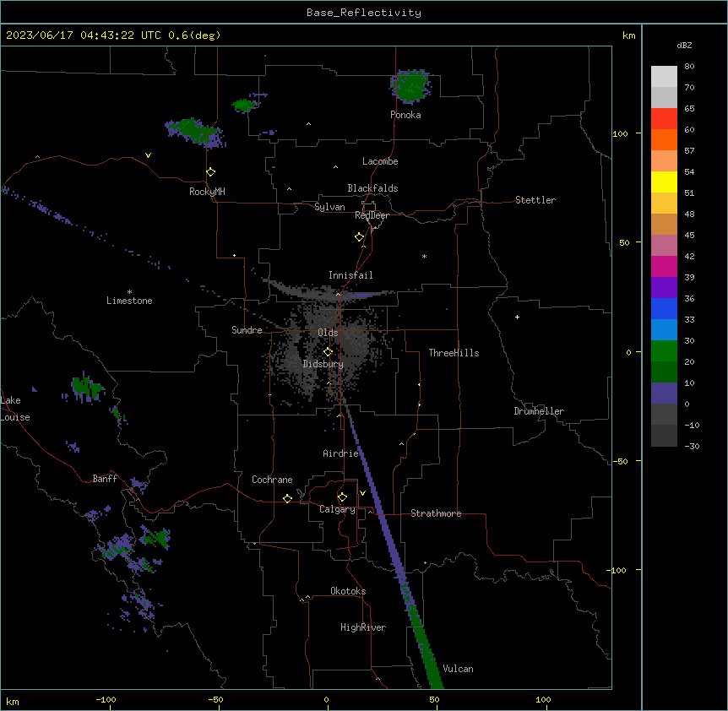Click the Limestone label

[129, 301]
